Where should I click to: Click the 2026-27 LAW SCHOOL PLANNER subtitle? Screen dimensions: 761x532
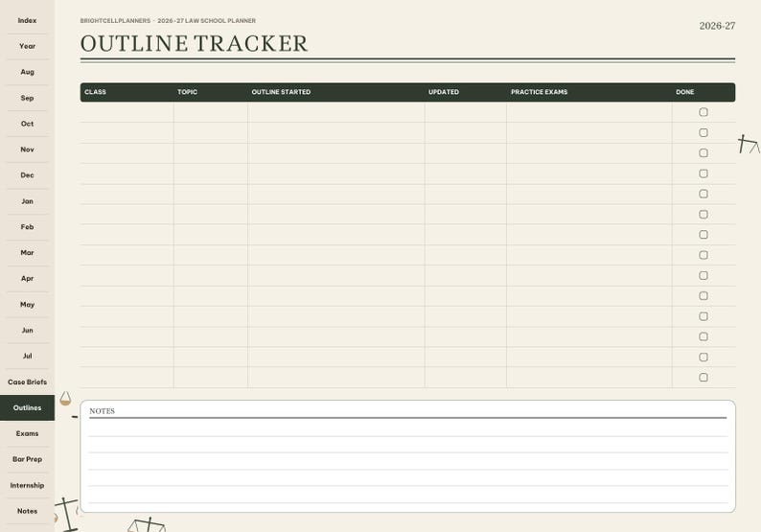[207, 21]
